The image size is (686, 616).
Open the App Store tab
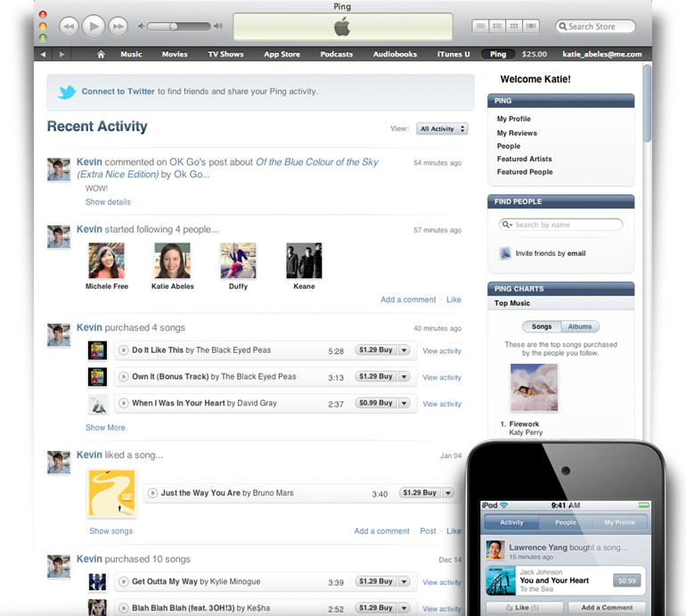(282, 54)
